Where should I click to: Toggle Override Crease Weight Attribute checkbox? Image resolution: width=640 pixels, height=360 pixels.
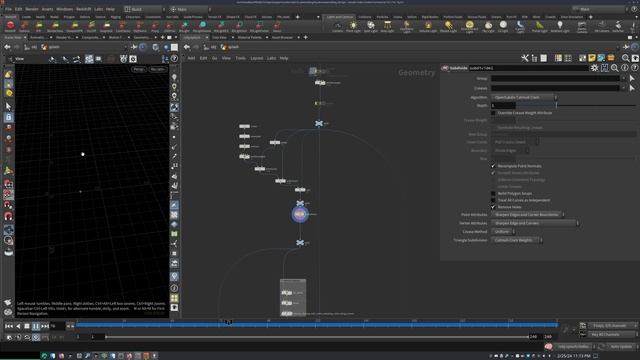493,113
